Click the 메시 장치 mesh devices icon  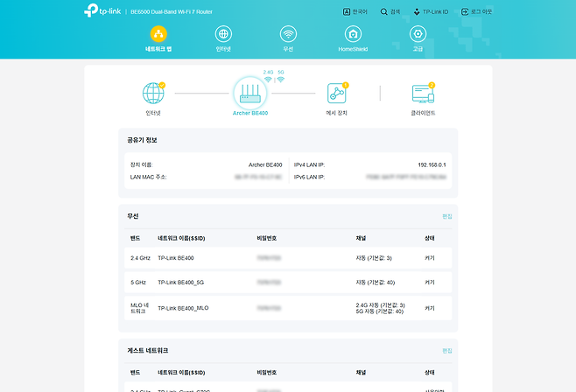(336, 94)
